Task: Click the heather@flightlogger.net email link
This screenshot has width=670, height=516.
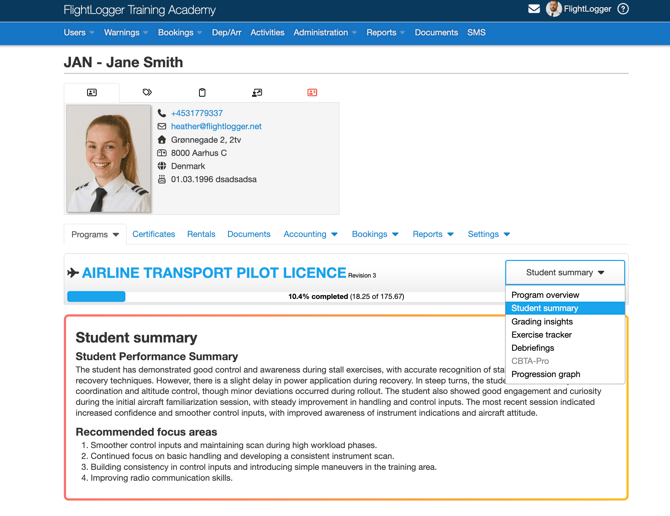Action: [216, 126]
